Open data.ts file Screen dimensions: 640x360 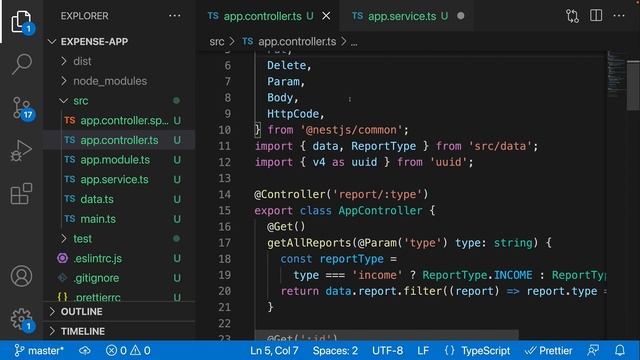pos(119,199)
